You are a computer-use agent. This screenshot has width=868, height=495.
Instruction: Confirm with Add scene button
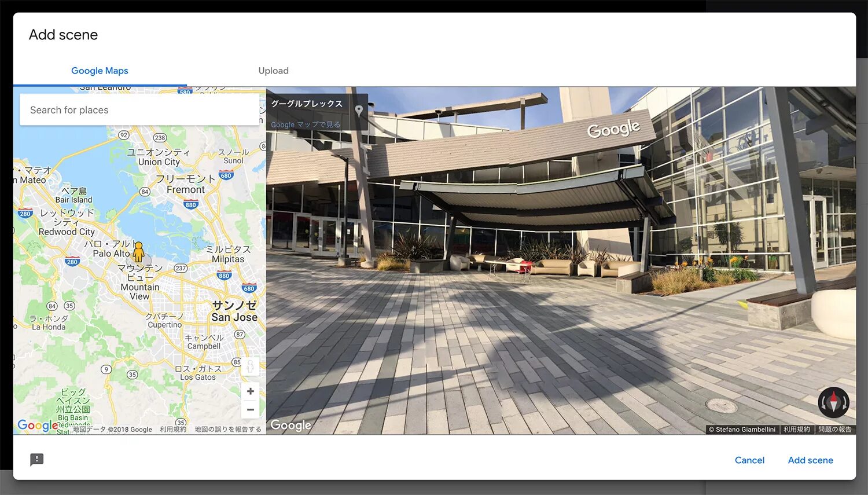[810, 460]
